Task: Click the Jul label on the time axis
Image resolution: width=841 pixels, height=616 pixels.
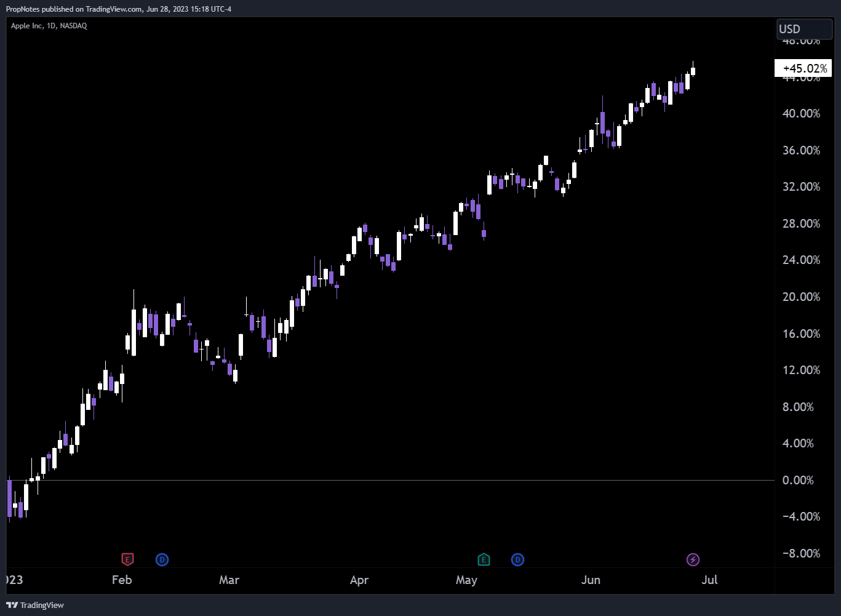Action: coord(710,580)
